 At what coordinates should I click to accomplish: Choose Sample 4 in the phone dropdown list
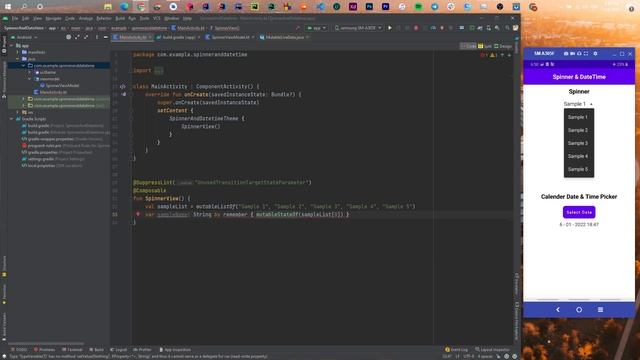[x=578, y=156]
